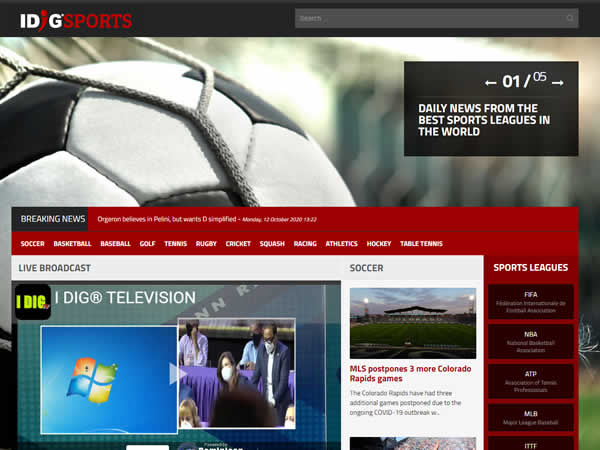Open the FIFA league link
Image resolution: width=600 pixels, height=450 pixels.
click(x=531, y=302)
